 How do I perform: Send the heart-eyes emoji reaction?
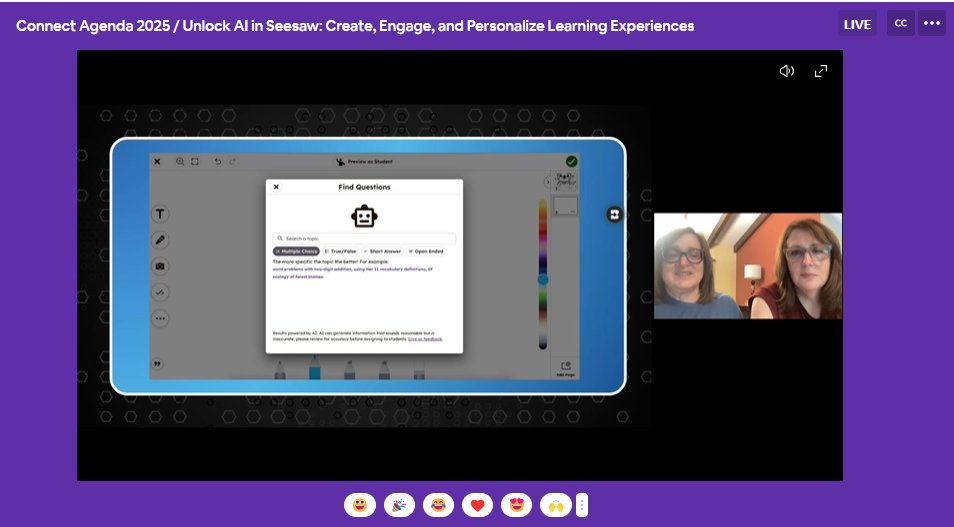[x=517, y=505]
